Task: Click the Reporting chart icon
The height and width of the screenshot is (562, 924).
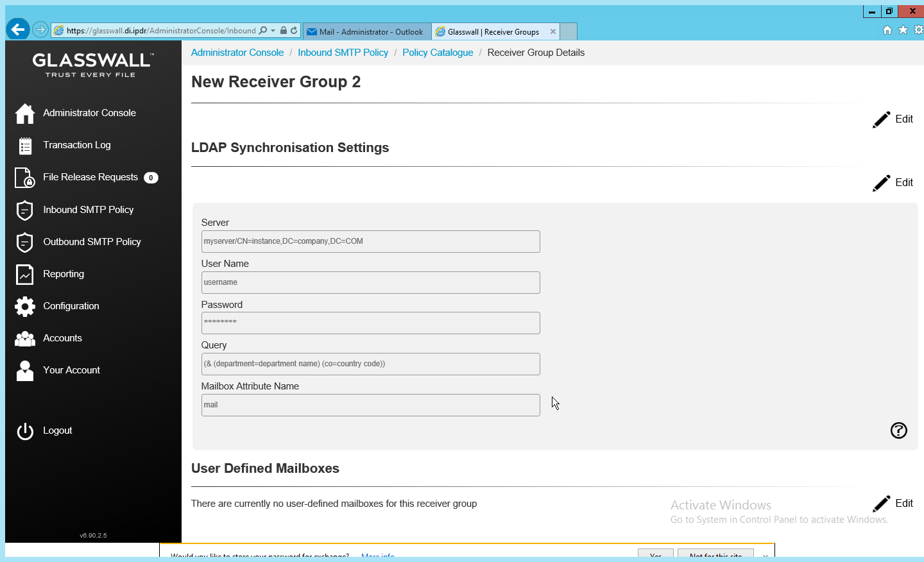Action: click(x=25, y=274)
